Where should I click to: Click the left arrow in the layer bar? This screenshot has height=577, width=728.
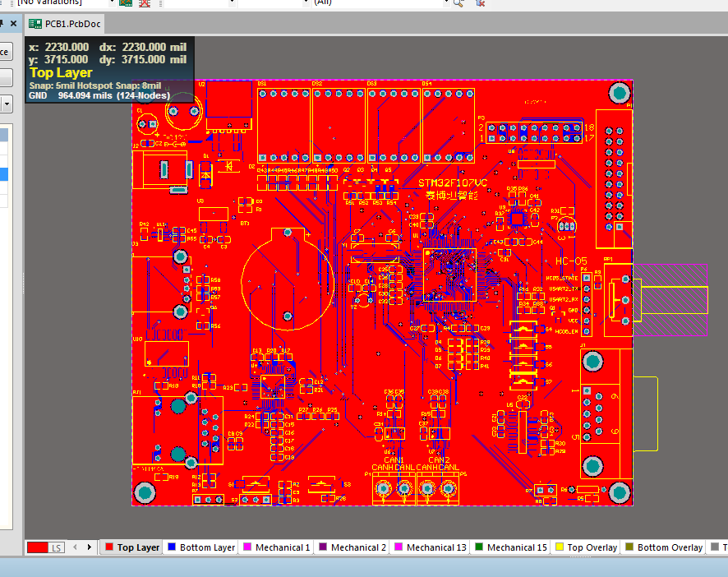click(x=74, y=547)
